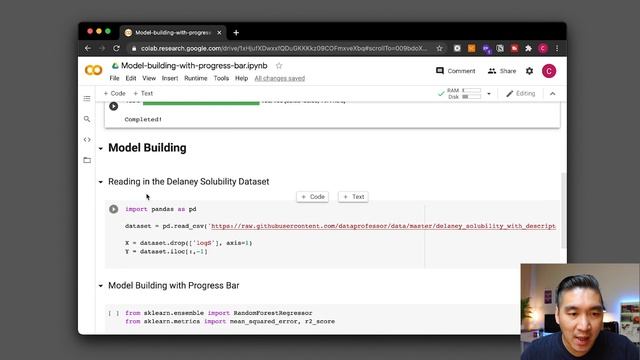Collapse the header with the caret-up button
The width and height of the screenshot is (640, 360).
click(553, 93)
